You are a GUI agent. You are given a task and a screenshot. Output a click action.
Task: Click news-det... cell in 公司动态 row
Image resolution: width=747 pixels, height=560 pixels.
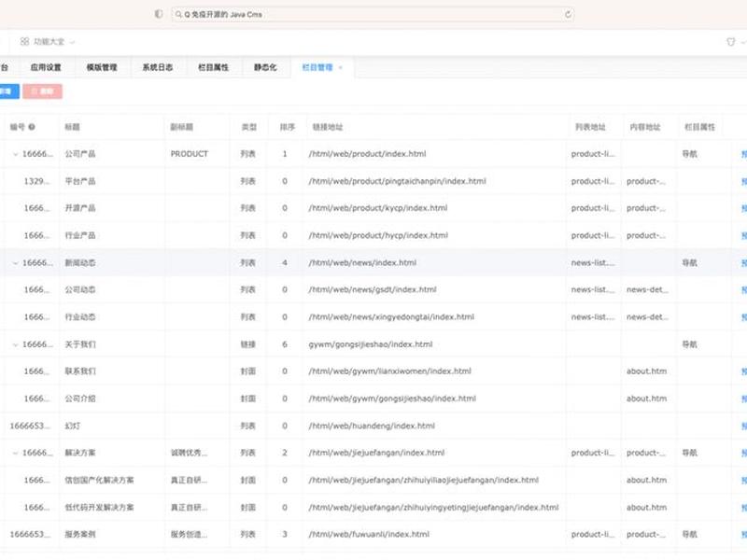[647, 289]
